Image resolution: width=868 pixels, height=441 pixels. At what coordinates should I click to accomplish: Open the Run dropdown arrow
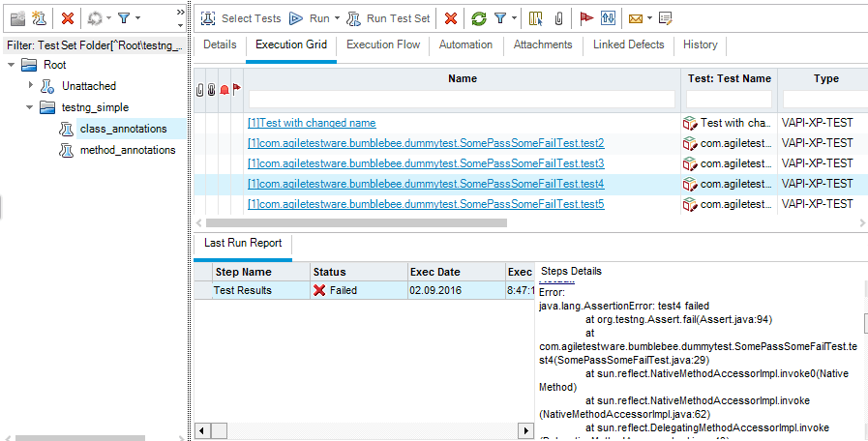(337, 18)
